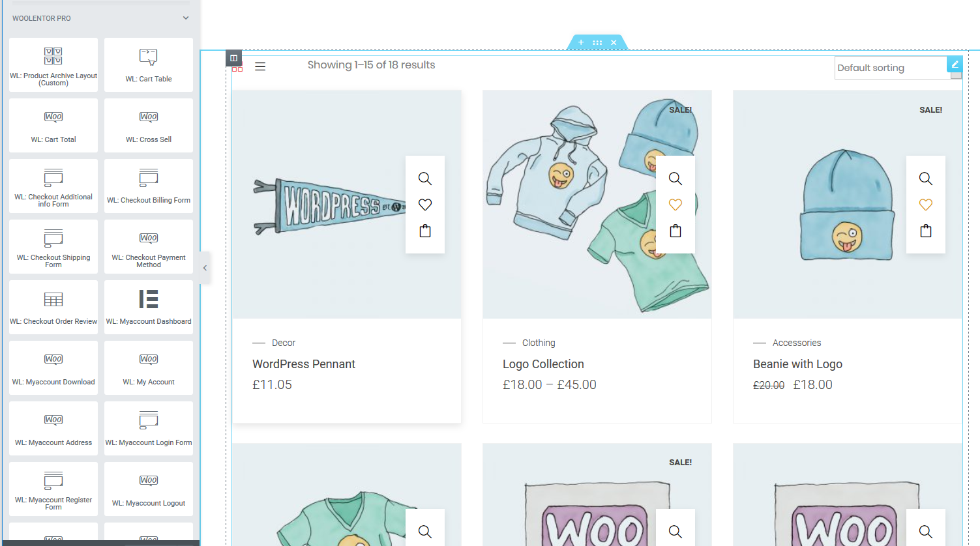Select WL: Checkout Order Review widget
Screen dimensions: 980x546
click(x=53, y=307)
